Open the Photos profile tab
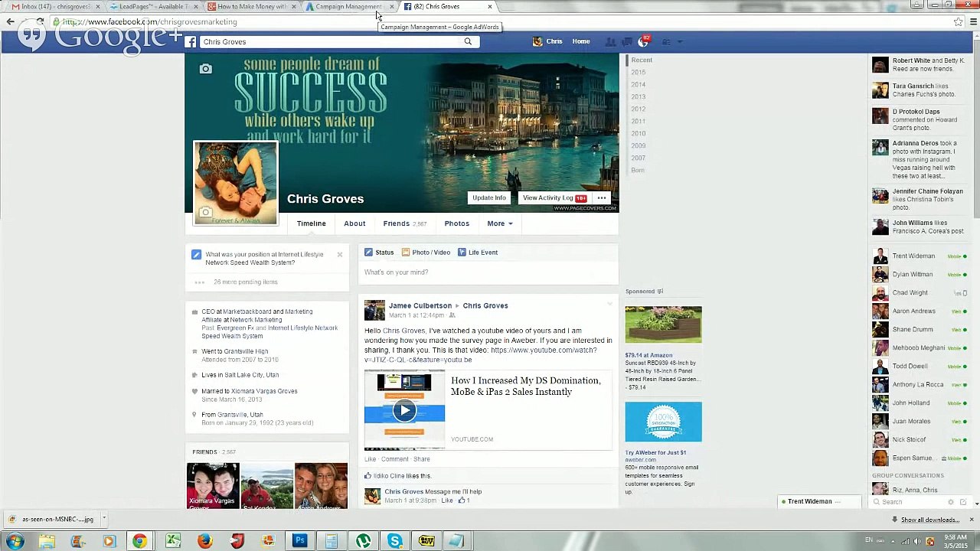This screenshot has width=980, height=551. coord(457,223)
